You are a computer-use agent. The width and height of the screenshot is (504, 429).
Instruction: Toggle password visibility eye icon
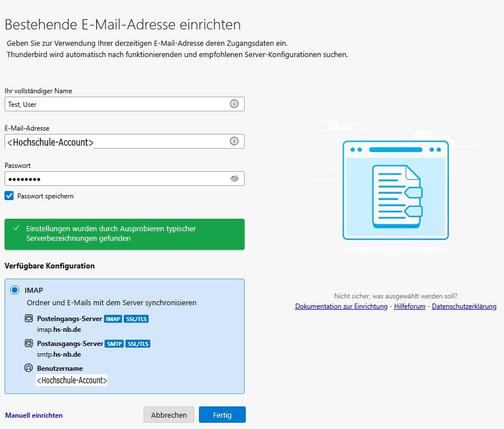pyautogui.click(x=234, y=179)
